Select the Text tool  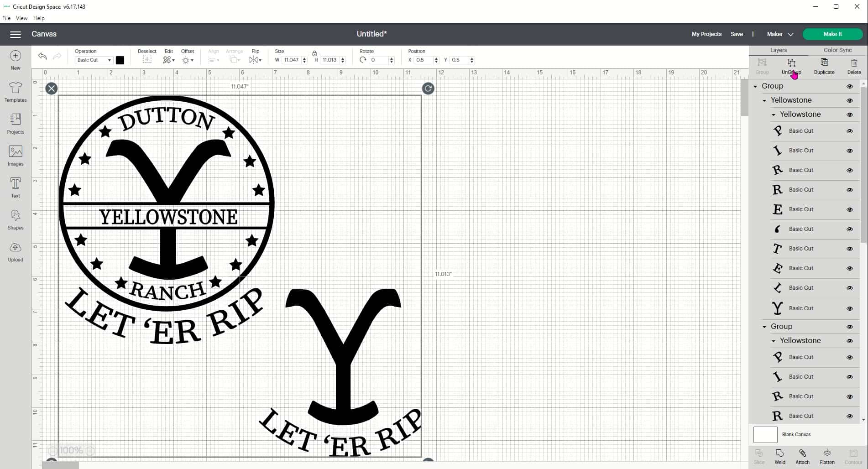[x=16, y=188]
